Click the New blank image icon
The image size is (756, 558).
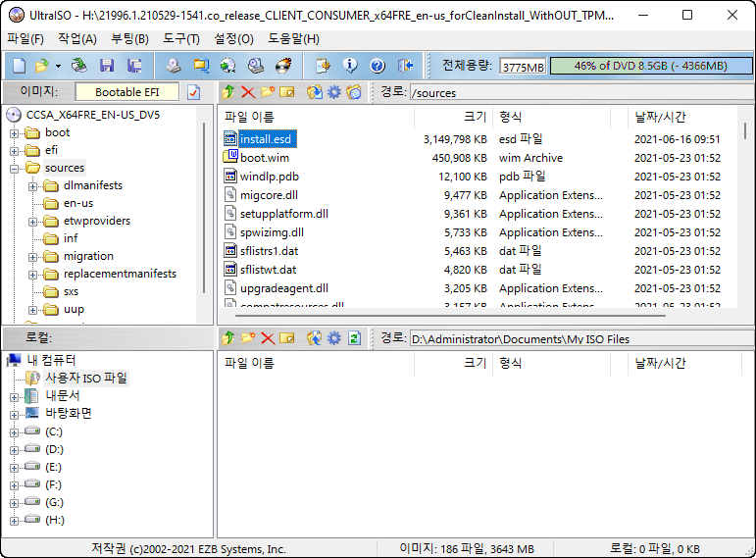pos(19,66)
